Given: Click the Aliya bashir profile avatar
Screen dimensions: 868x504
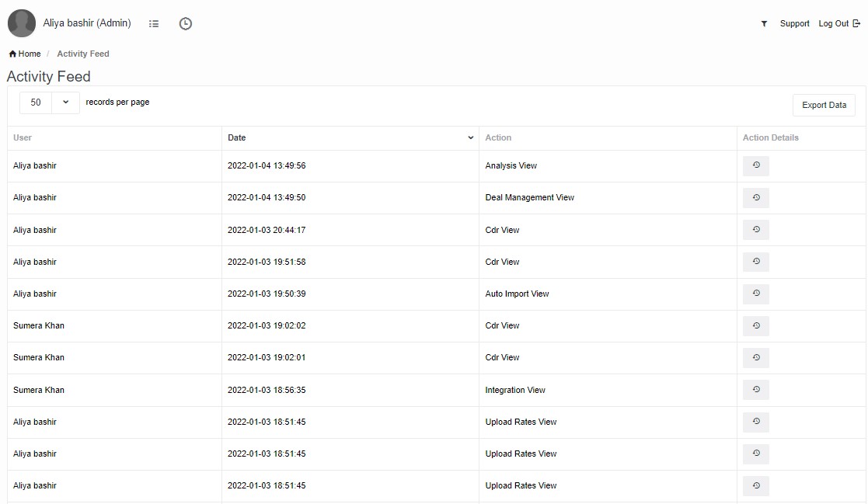Looking at the screenshot, I should pyautogui.click(x=22, y=23).
